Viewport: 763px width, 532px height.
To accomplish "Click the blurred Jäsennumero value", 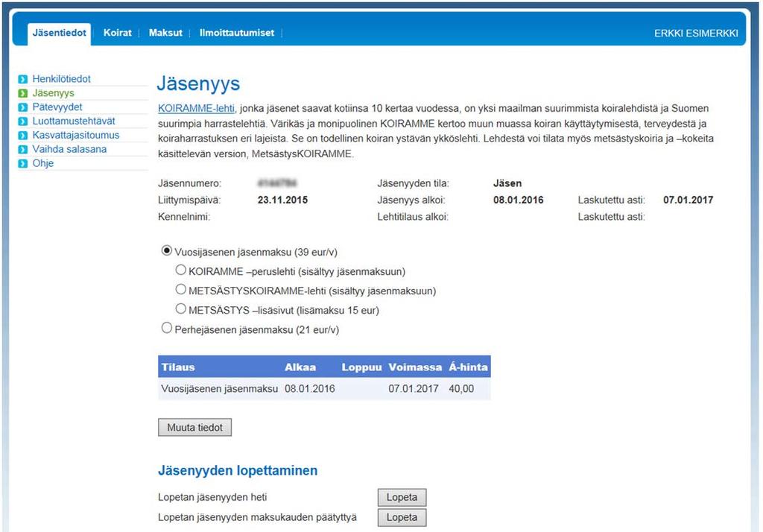I will click(277, 183).
